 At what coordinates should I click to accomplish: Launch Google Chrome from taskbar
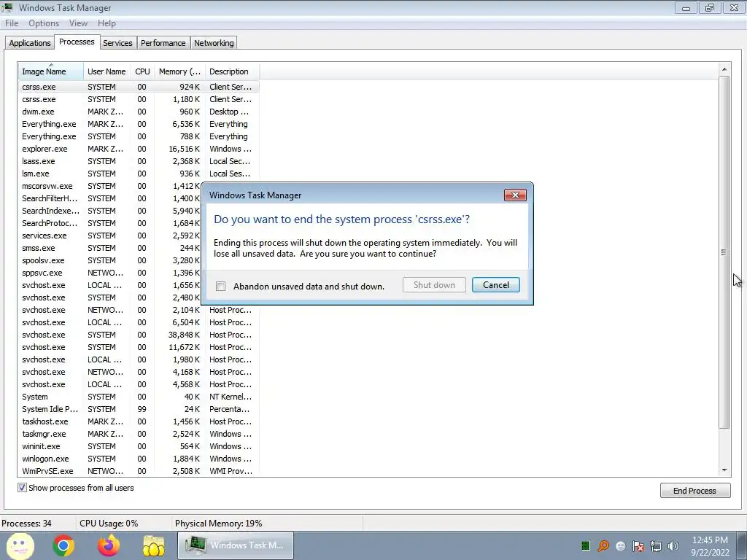(x=63, y=545)
